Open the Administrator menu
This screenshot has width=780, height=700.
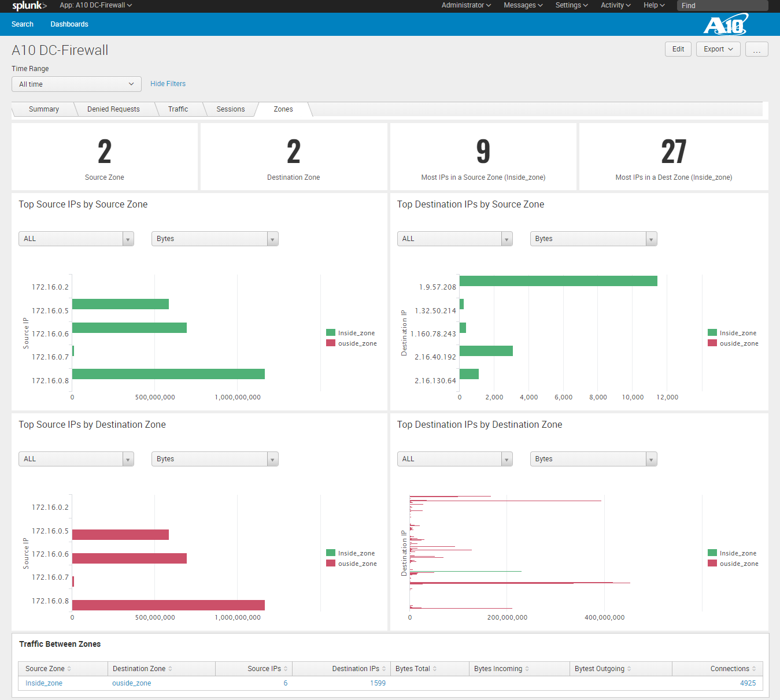[x=466, y=5]
